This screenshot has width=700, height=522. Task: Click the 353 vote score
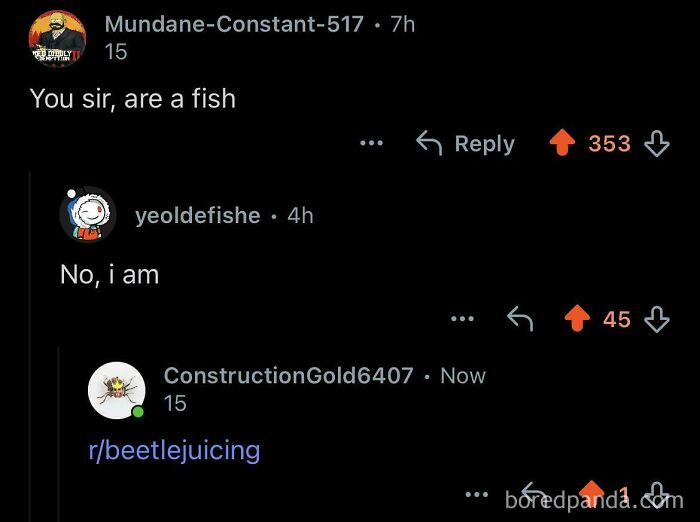click(x=609, y=144)
